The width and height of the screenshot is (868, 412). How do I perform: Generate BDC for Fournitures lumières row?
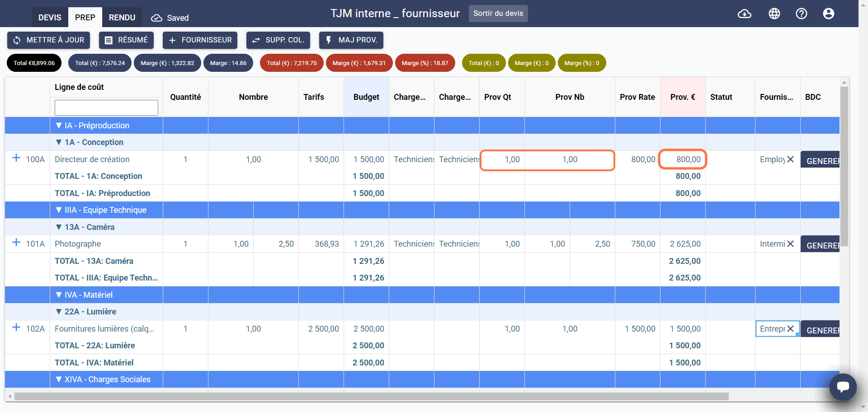click(x=820, y=329)
